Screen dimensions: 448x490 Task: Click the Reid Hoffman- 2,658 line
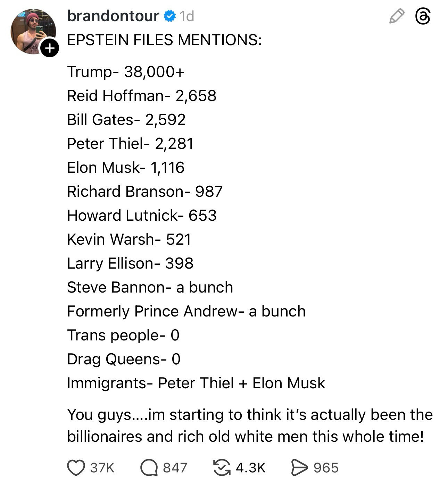(x=142, y=96)
